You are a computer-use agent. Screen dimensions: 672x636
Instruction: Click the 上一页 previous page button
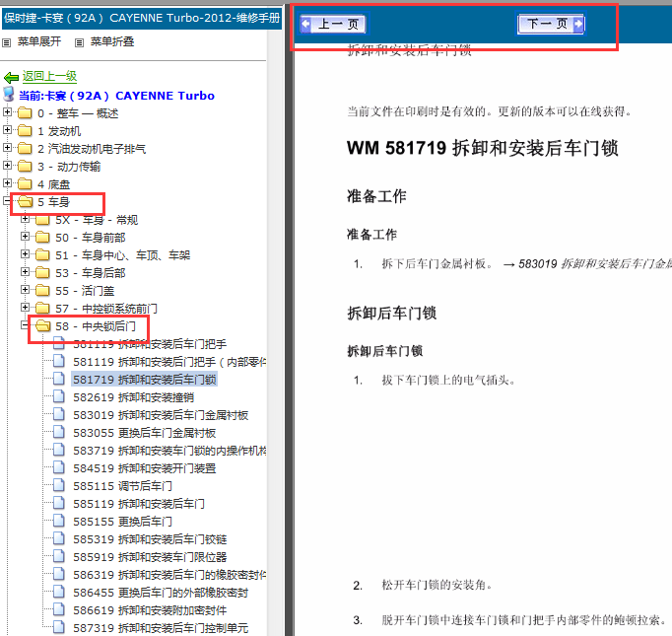coord(333,24)
